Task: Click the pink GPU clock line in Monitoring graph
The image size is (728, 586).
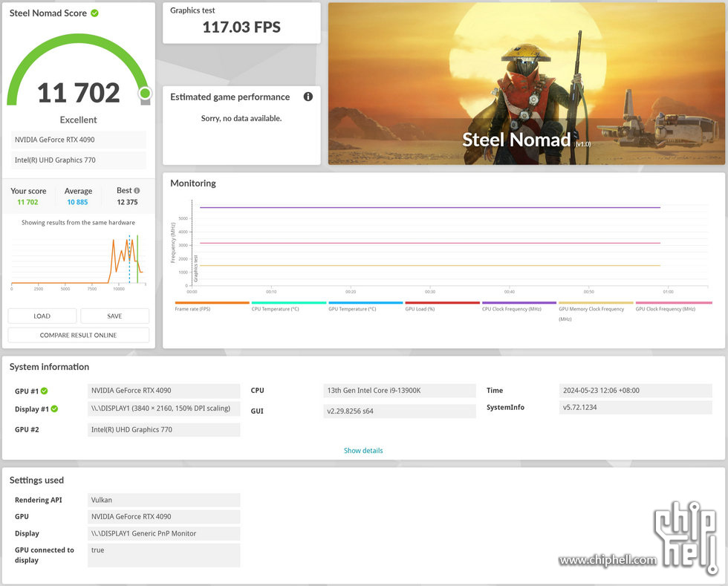Action: coord(430,243)
